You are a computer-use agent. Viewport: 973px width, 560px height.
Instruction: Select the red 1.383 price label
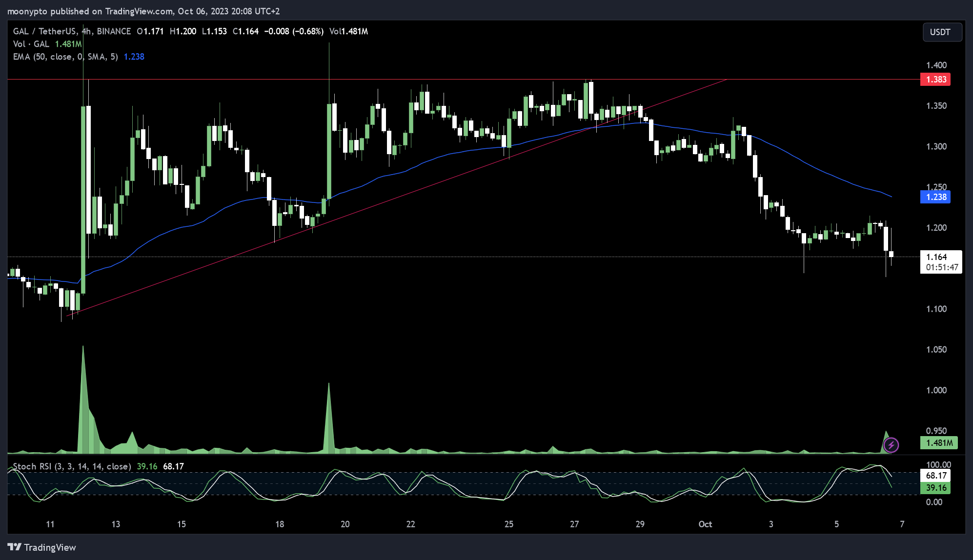[x=935, y=80]
